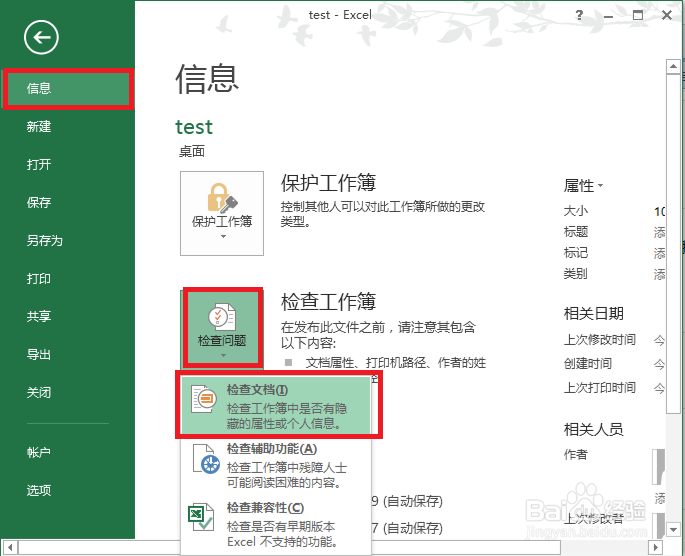Open the 信息 tab in the sidebar

pos(67,89)
